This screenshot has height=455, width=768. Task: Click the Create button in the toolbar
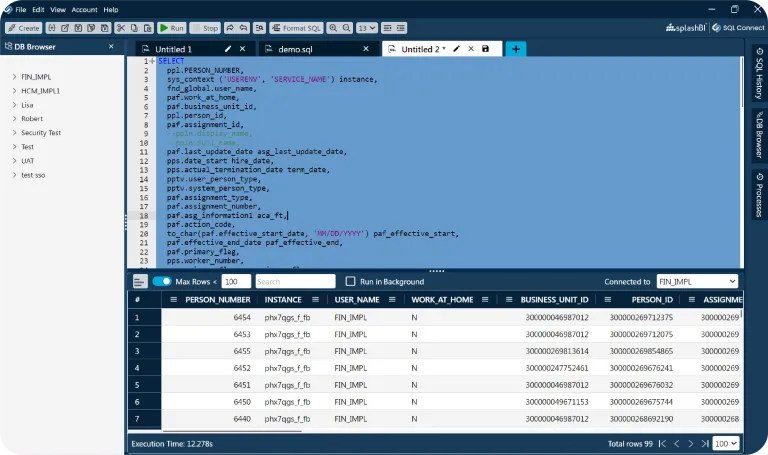click(24, 28)
